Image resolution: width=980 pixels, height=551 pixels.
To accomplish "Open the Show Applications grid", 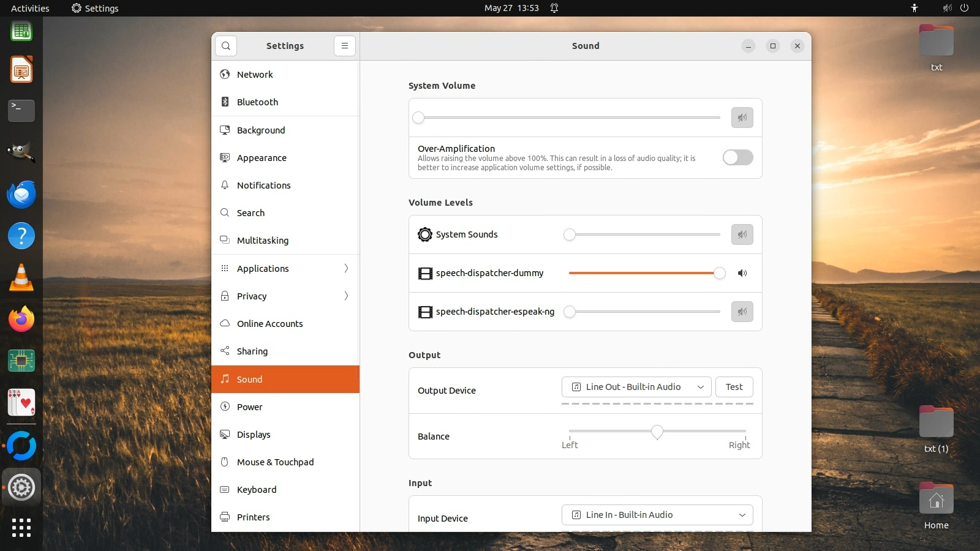I will tap(21, 528).
